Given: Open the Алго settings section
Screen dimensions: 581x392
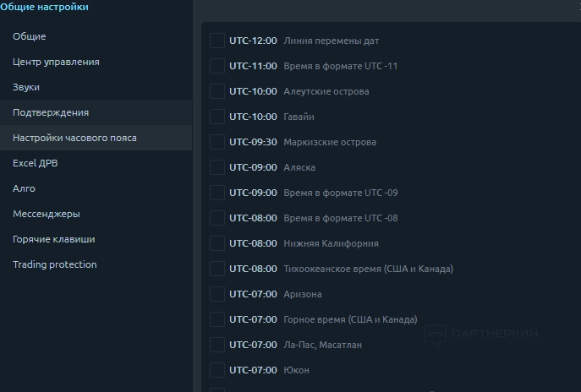Looking at the screenshot, I should [x=25, y=188].
